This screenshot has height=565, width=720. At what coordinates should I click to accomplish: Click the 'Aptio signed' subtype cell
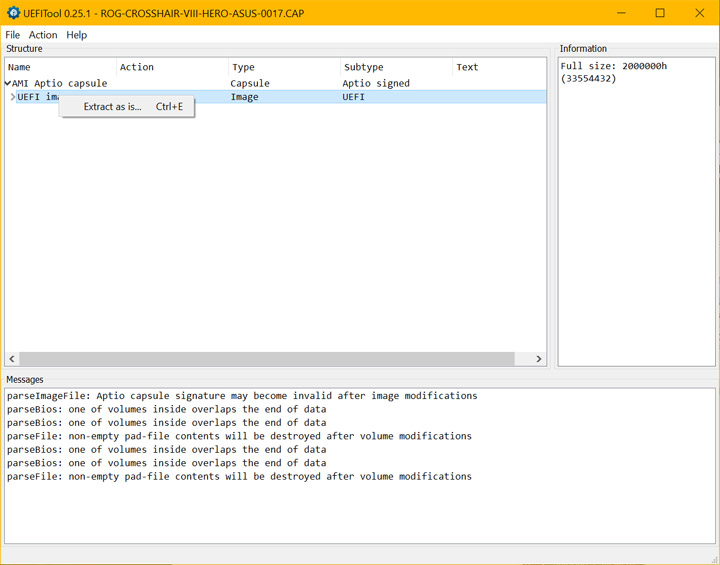(x=376, y=83)
